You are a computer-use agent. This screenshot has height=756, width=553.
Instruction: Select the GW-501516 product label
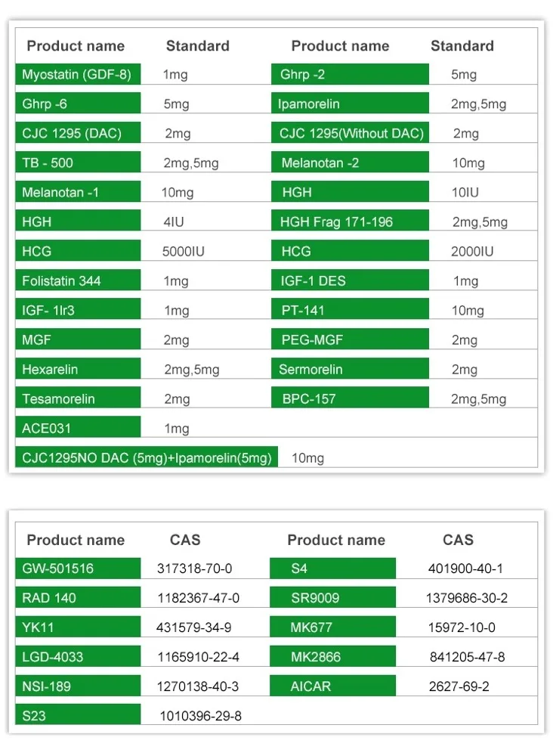point(77,569)
